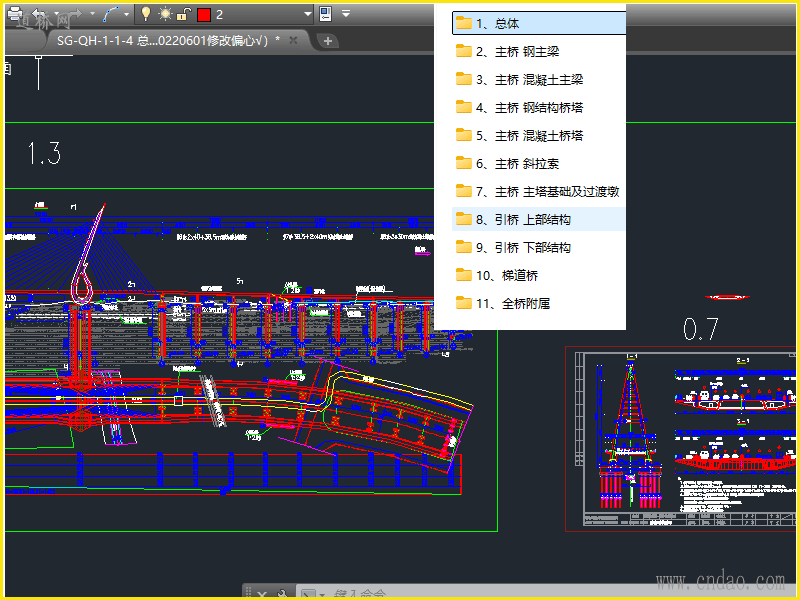Click the plus button for new drawing tab
The height and width of the screenshot is (600, 800).
pyautogui.click(x=328, y=41)
